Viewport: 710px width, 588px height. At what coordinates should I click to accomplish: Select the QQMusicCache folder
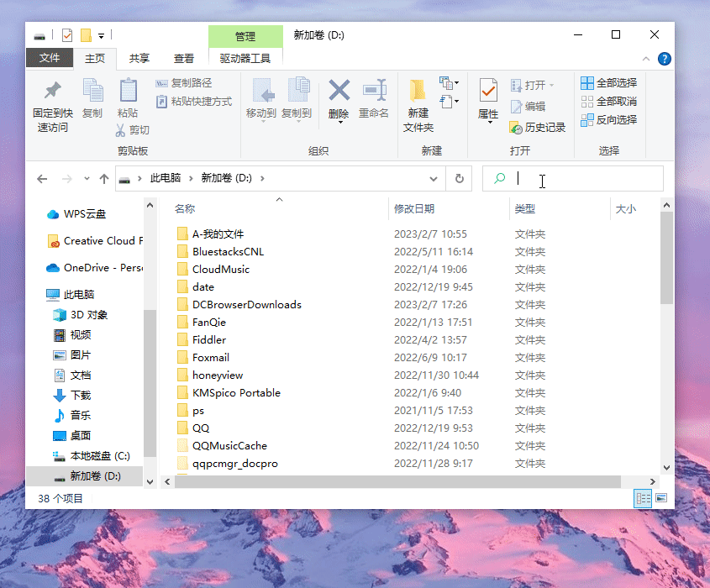(222, 446)
